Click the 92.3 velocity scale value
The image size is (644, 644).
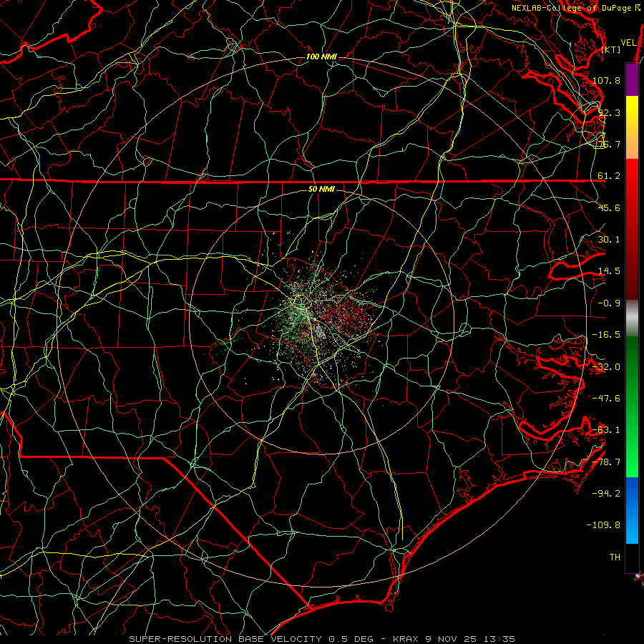[609, 112]
